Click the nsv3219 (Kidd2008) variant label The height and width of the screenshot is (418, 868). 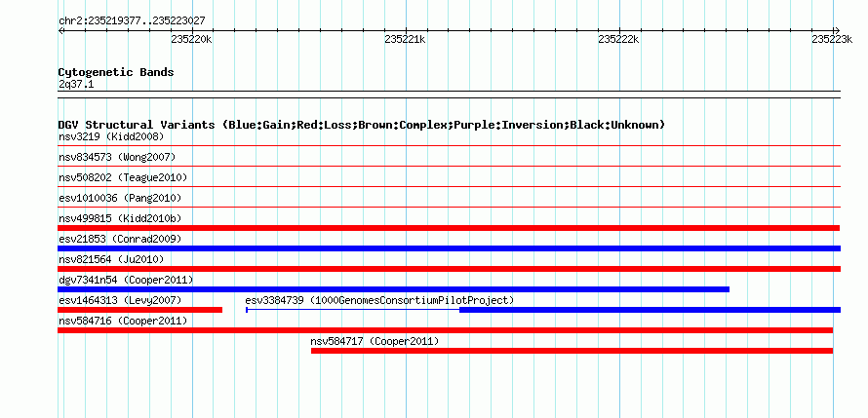pyautogui.click(x=111, y=136)
